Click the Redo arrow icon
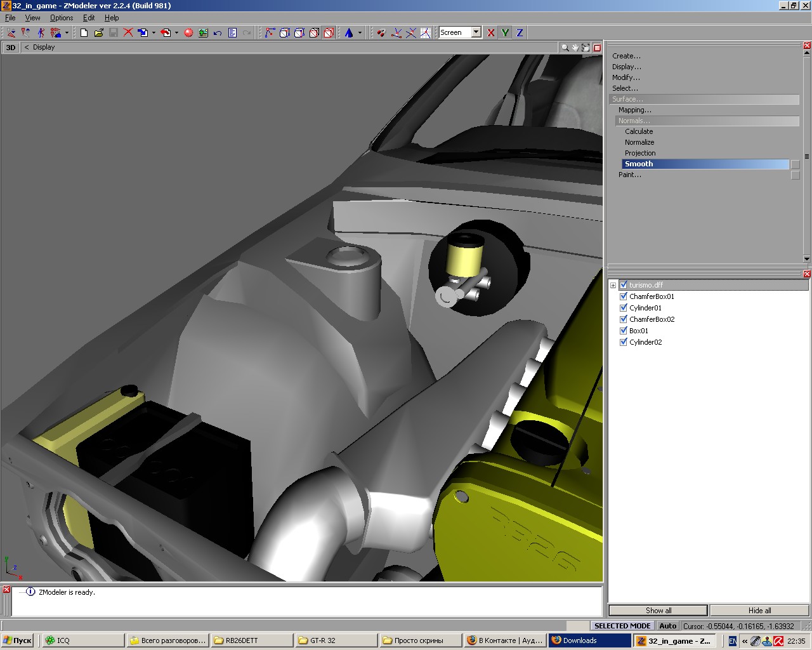 tap(247, 32)
